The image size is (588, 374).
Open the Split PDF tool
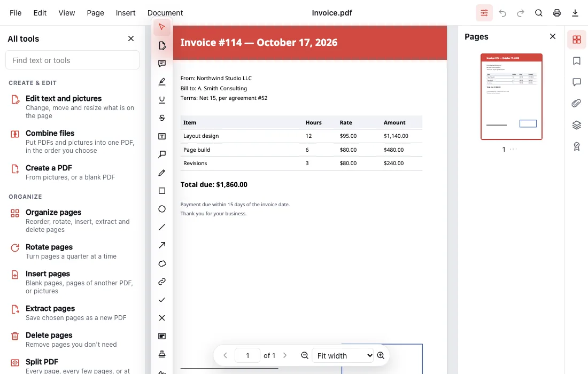click(72, 366)
